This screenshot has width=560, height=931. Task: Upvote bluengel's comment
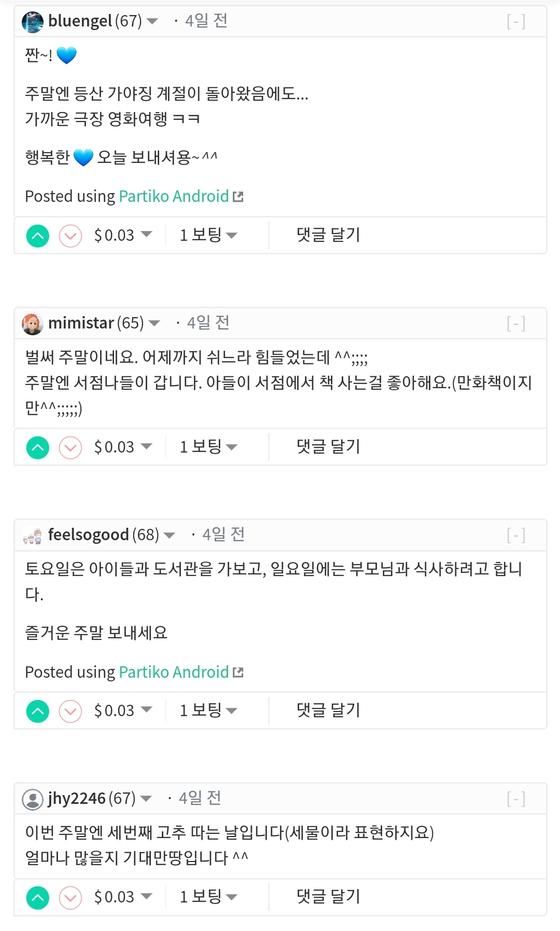pos(38,236)
